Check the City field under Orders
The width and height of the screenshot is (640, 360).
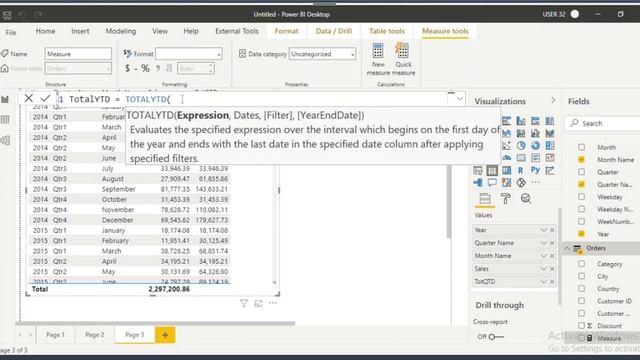(581, 276)
